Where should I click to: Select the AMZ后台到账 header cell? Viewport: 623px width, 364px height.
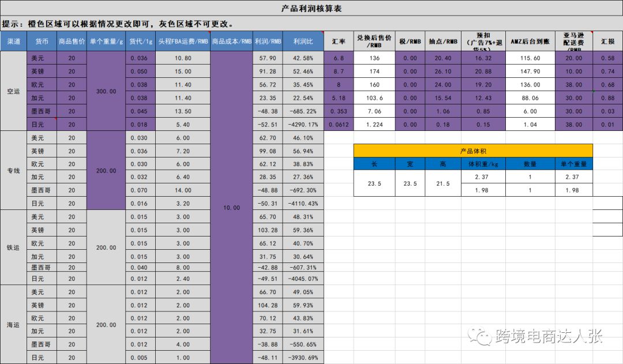click(530, 42)
